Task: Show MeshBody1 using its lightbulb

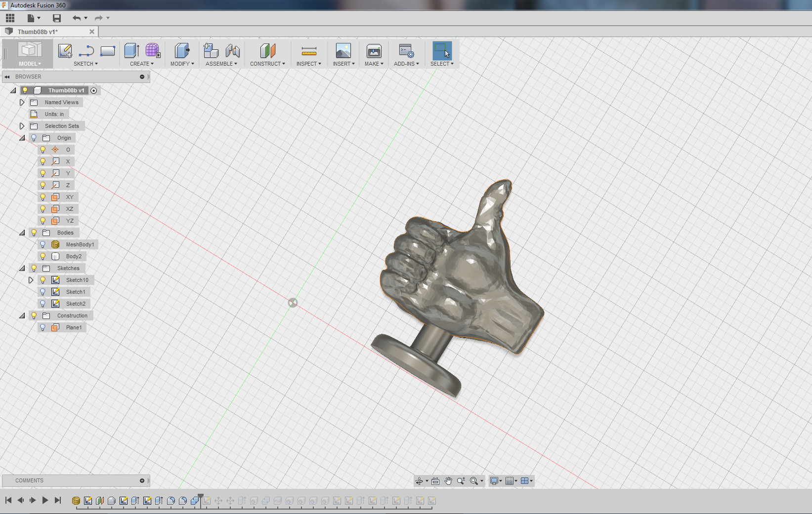Action: pyautogui.click(x=43, y=244)
